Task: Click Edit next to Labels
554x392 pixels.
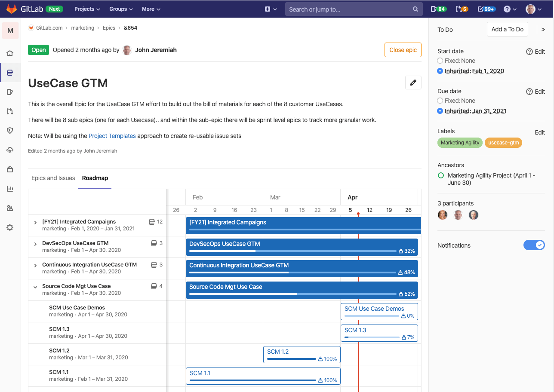Action: pos(540,132)
